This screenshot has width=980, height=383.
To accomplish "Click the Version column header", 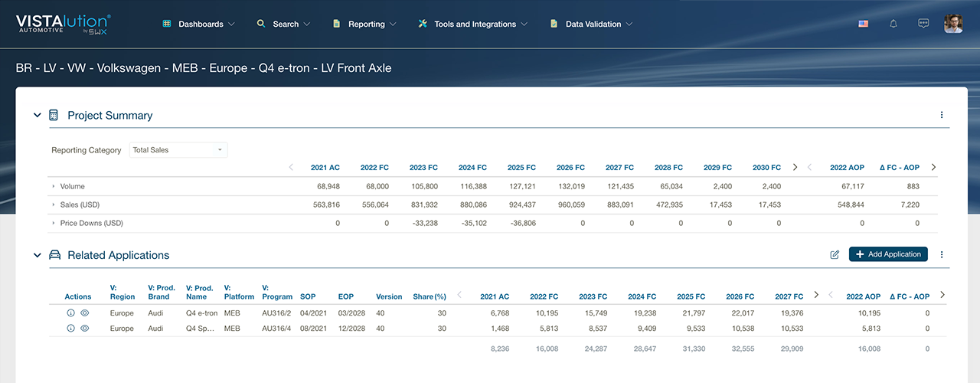I will pyautogui.click(x=389, y=296).
